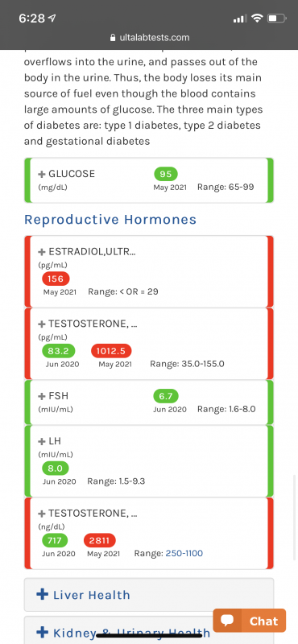
Task: Select the 1012.5 testosterone result badge
Action: (111, 351)
